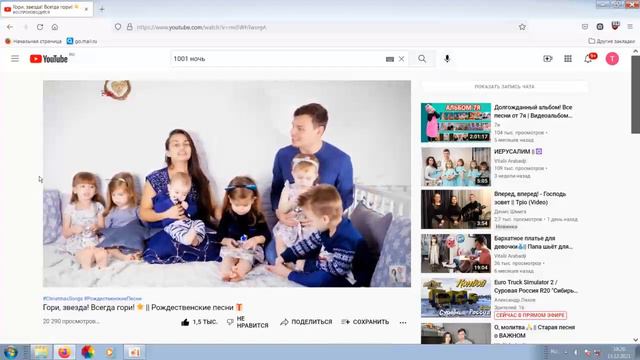Focus the YouTube search field with 1001 ночь
640x360 pixels.
pos(278,59)
